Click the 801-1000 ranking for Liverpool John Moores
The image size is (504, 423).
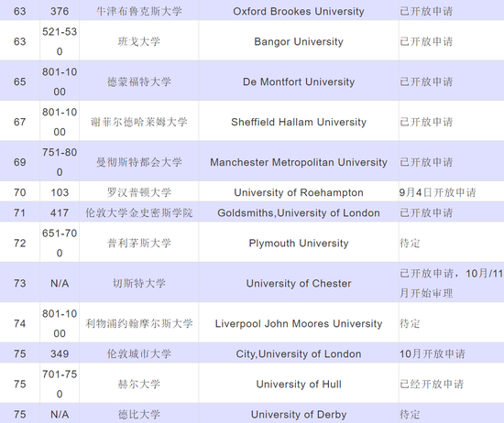pyautogui.click(x=60, y=323)
